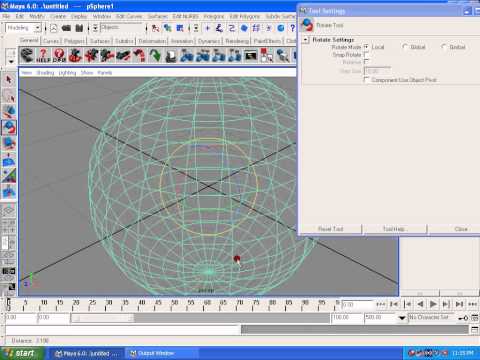The image size is (480, 360).
Task: Open the viewport Shading menu
Action: coord(45,73)
